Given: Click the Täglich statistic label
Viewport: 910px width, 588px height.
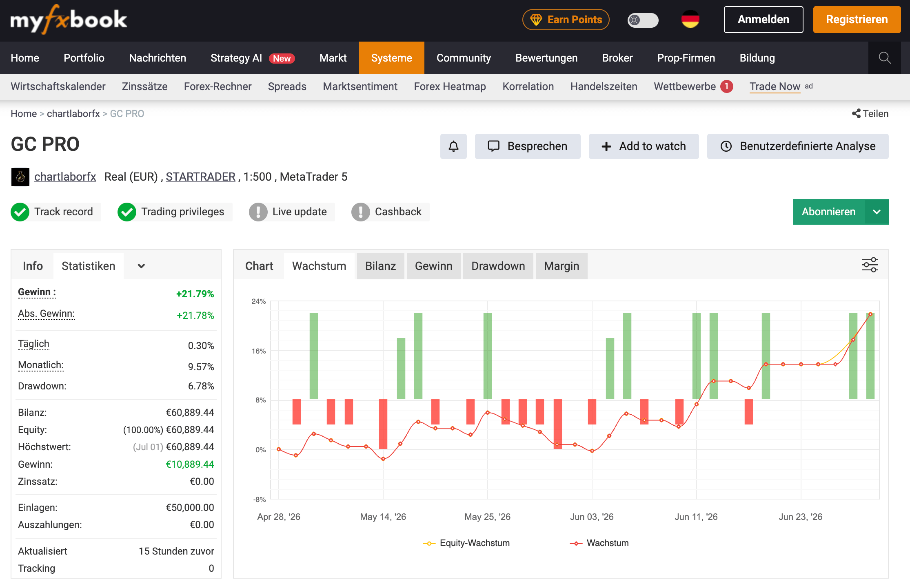Looking at the screenshot, I should point(33,344).
